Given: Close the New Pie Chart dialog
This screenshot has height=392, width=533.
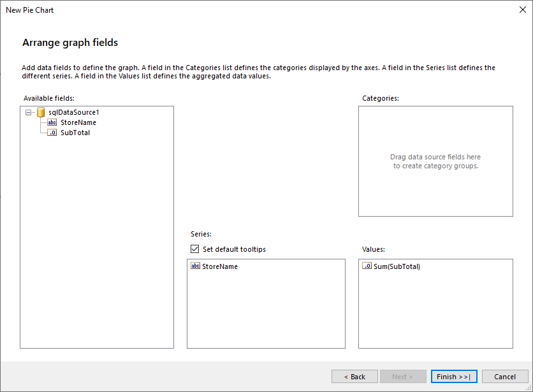Looking at the screenshot, I should (x=523, y=10).
